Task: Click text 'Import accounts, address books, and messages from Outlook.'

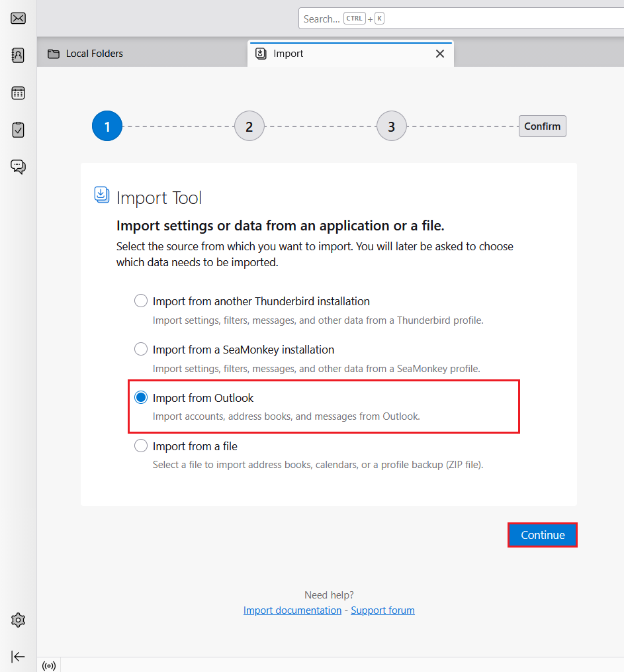Action: tap(286, 416)
